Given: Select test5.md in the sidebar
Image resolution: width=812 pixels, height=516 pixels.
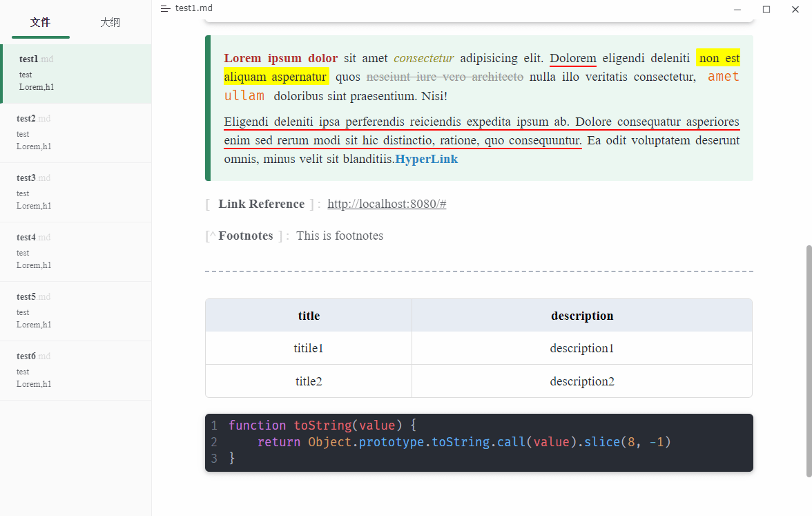Looking at the screenshot, I should [76, 312].
